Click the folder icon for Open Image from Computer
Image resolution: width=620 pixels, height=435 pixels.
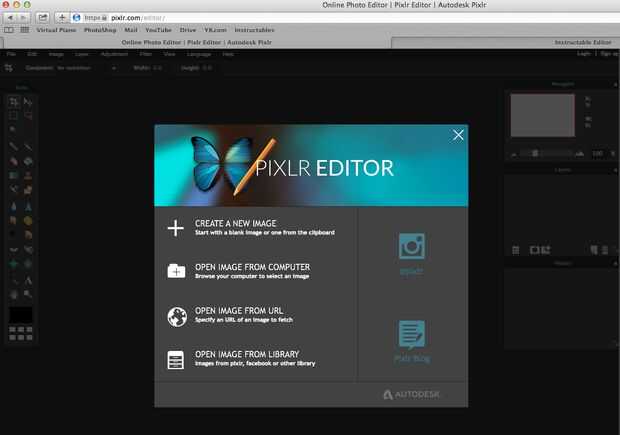click(x=176, y=271)
